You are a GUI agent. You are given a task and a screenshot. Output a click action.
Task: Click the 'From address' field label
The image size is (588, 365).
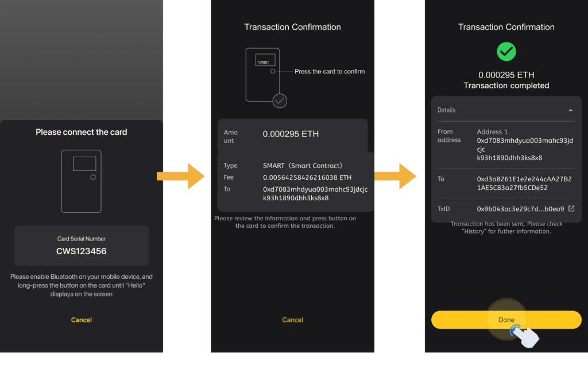tap(449, 135)
